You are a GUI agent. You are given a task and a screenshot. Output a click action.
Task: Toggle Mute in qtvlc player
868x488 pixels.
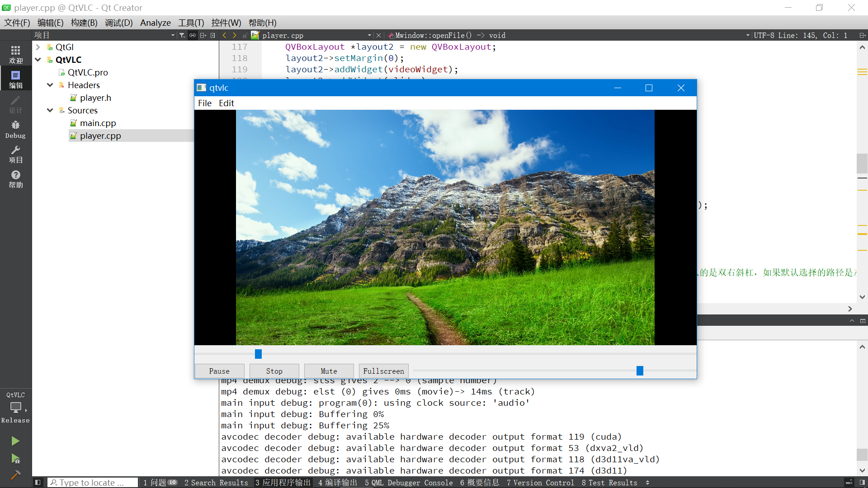coord(329,371)
